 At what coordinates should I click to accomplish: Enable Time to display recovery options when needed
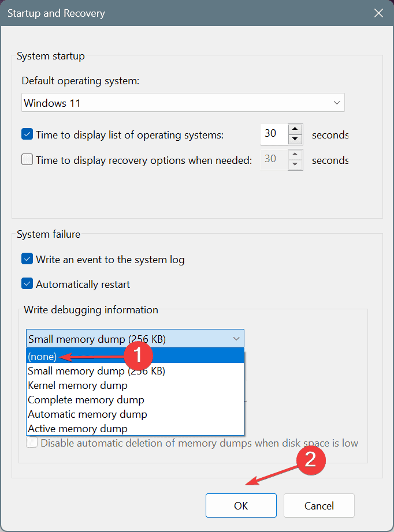27,159
